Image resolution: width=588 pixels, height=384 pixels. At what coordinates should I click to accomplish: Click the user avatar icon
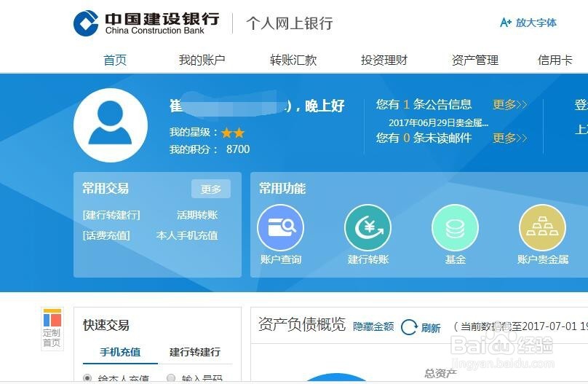pos(111,125)
